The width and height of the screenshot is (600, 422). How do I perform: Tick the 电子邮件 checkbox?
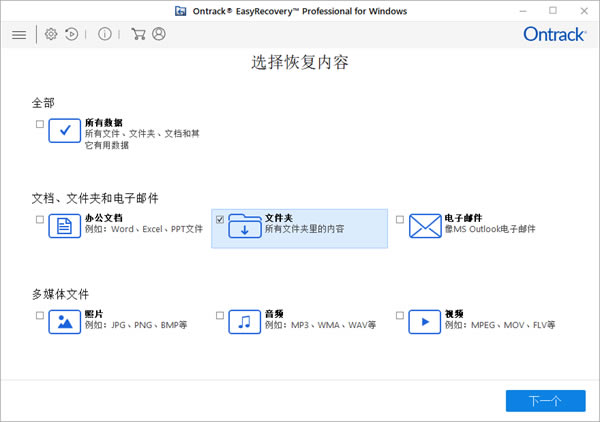[400, 219]
